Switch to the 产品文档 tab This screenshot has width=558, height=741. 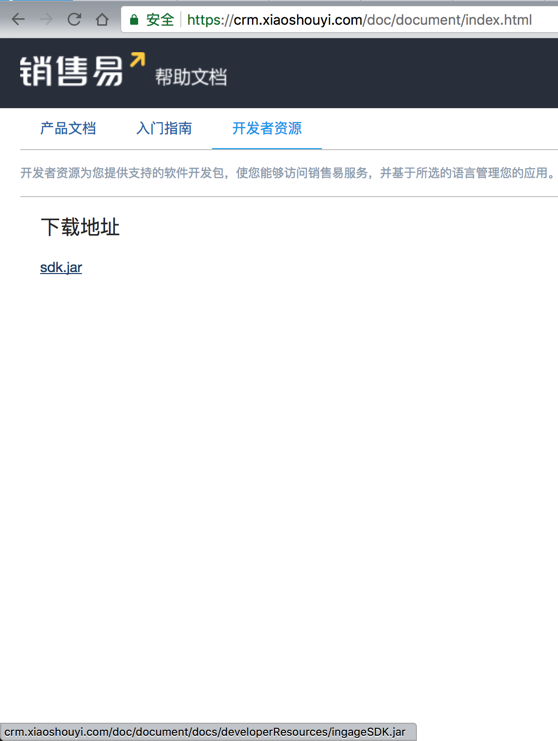point(68,128)
